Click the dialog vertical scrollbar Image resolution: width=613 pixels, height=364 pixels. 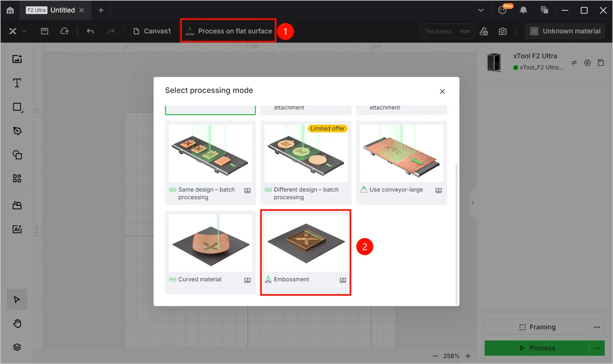pos(457,233)
